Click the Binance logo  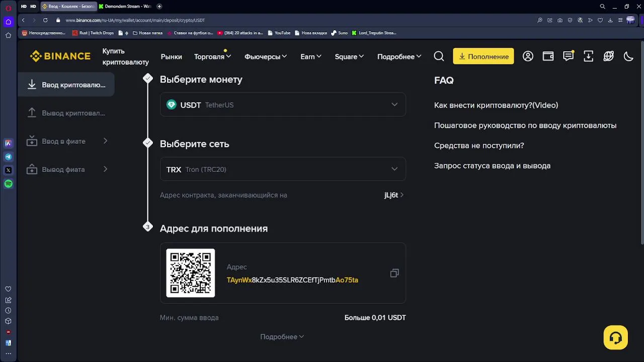(60, 56)
